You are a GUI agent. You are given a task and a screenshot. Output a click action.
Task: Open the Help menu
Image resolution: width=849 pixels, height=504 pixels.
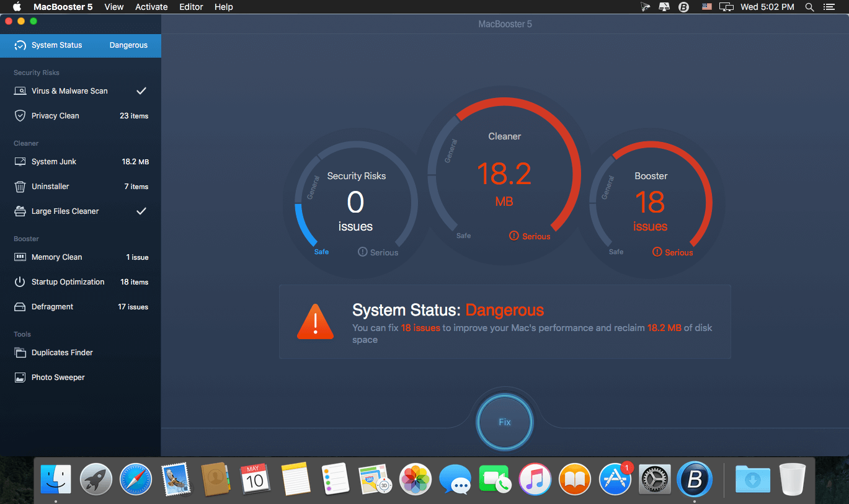pyautogui.click(x=224, y=7)
